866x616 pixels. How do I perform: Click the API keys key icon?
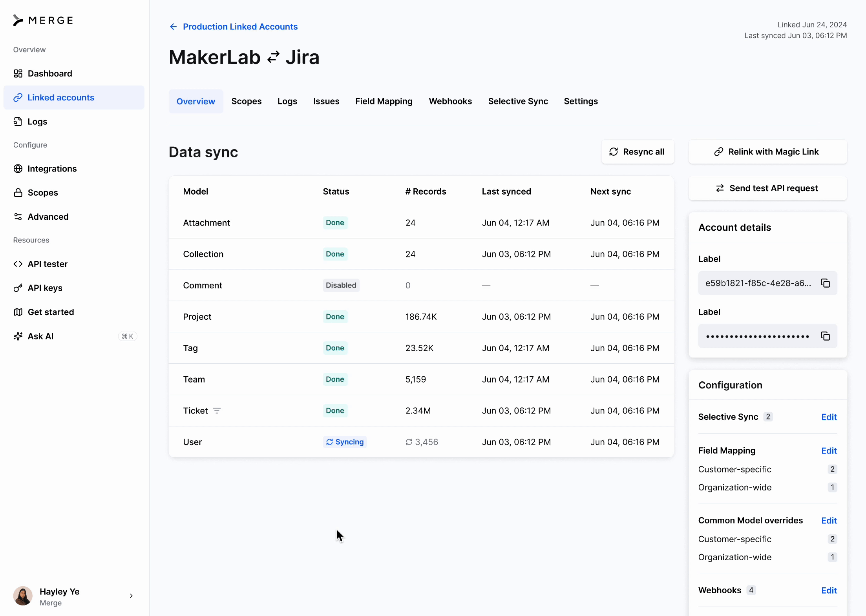tap(18, 288)
